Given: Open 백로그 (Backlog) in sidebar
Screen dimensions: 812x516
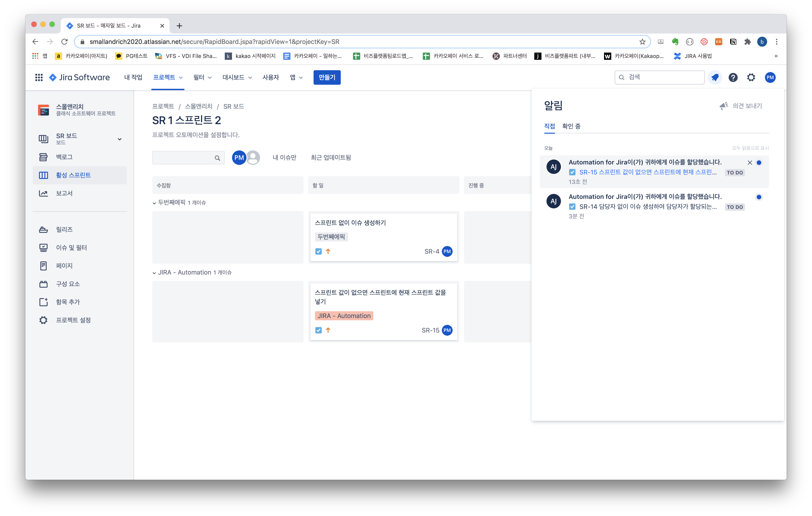Looking at the screenshot, I should pos(64,157).
